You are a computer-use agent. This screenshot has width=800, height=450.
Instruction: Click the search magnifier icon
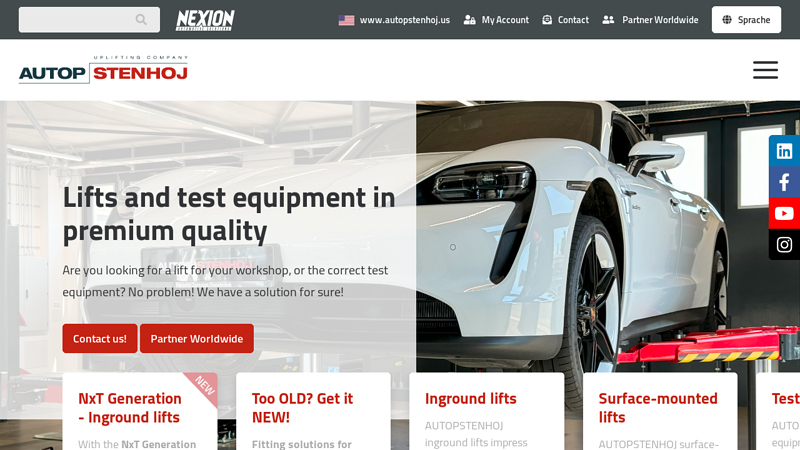click(x=141, y=20)
